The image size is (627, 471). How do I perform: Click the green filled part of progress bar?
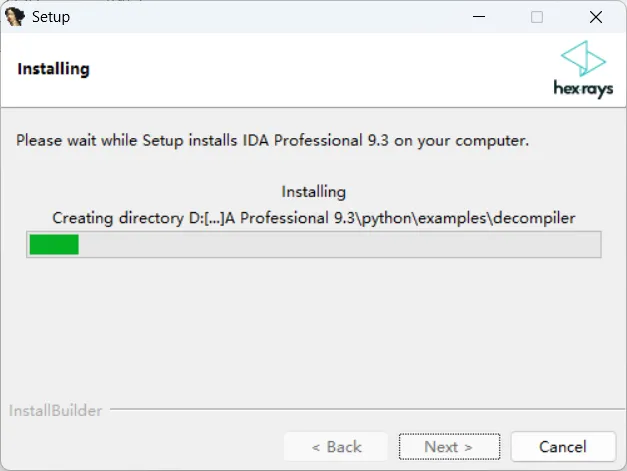54,244
